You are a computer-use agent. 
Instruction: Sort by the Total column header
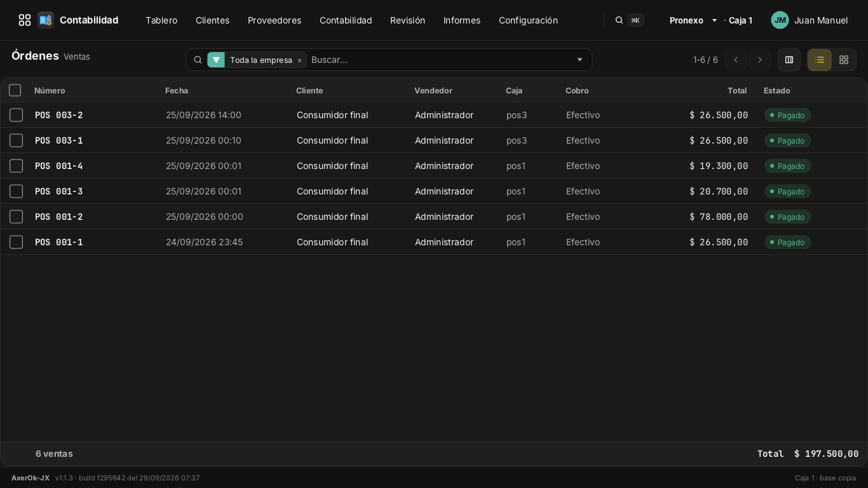click(737, 90)
